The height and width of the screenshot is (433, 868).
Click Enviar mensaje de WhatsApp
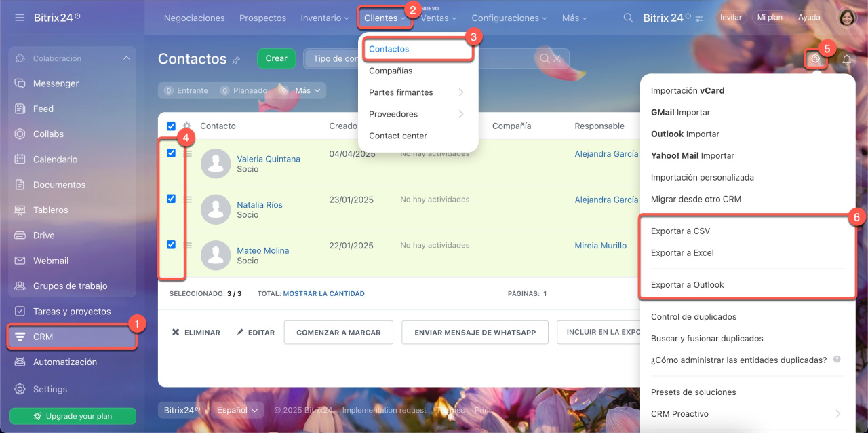pos(475,333)
